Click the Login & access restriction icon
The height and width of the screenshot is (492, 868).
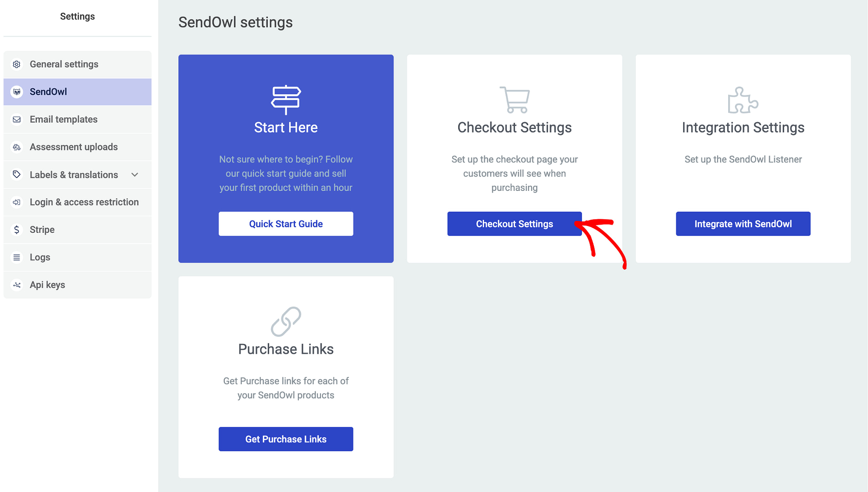[x=17, y=202]
